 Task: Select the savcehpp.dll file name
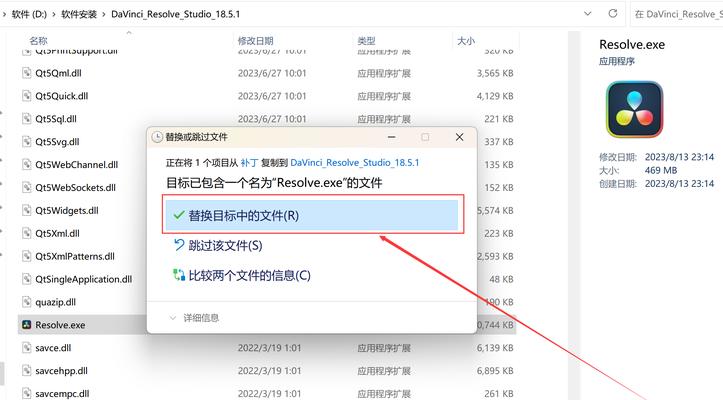(x=61, y=370)
